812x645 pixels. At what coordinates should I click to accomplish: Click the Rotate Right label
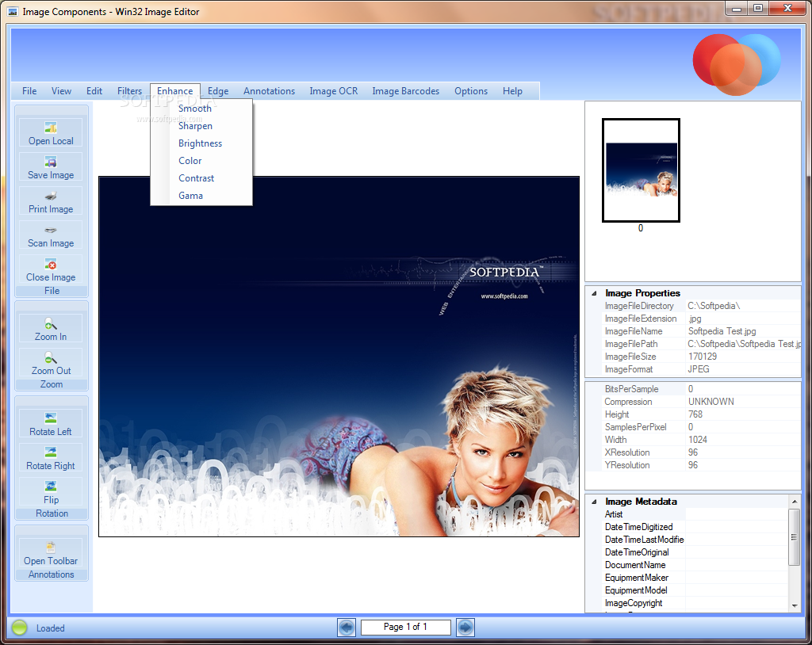51,466
